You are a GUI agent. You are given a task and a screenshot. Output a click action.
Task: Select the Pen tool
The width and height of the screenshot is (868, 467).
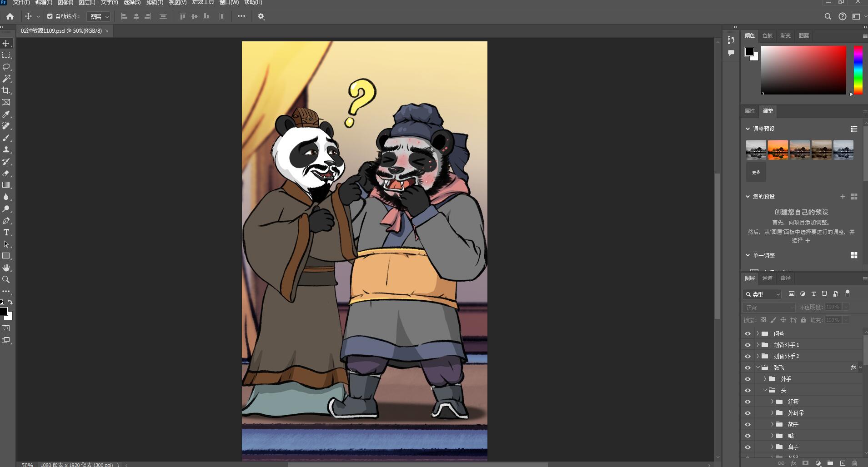(6, 220)
